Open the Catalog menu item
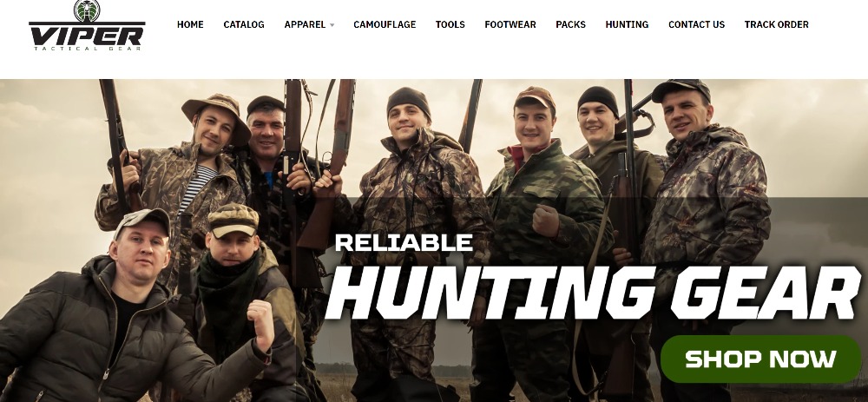Image resolution: width=868 pixels, height=402 pixels. pyautogui.click(x=244, y=24)
